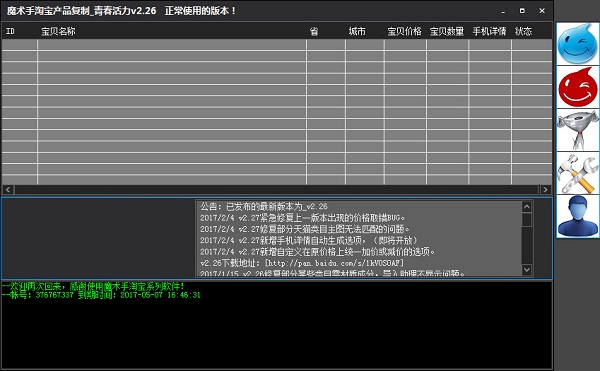The height and width of the screenshot is (371, 600).
Task: Click the announcement box scroll down arrow
Action: [527, 270]
